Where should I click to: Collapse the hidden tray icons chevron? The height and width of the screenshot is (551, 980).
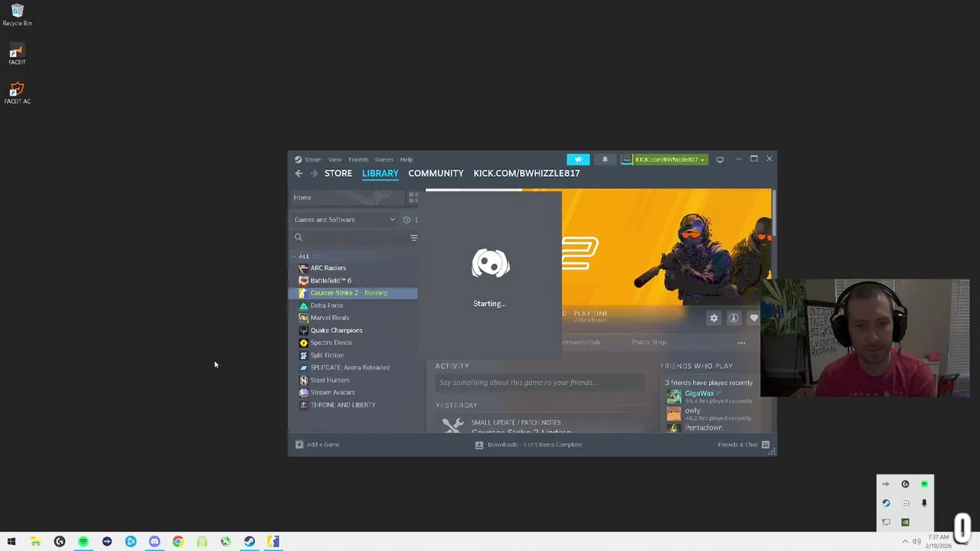coord(905,542)
